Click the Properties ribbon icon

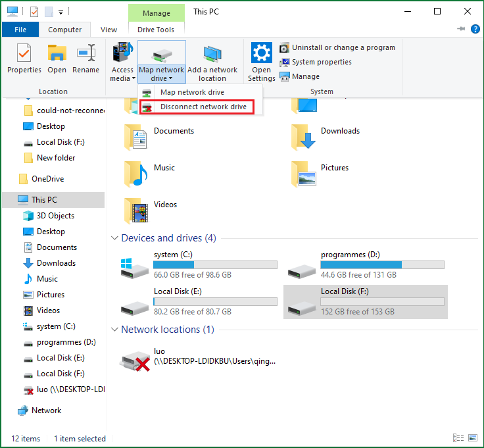coord(24,59)
